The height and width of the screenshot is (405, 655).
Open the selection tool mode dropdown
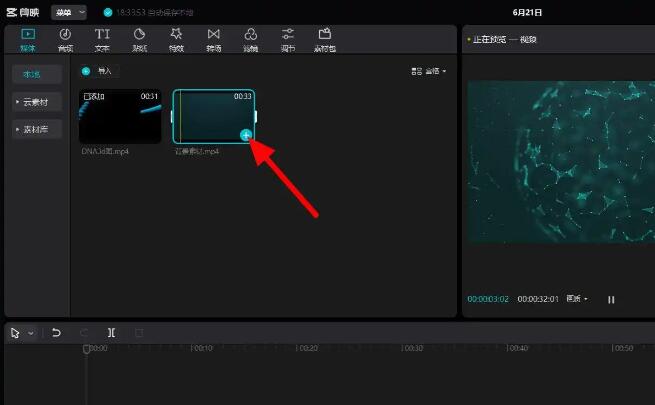(31, 332)
